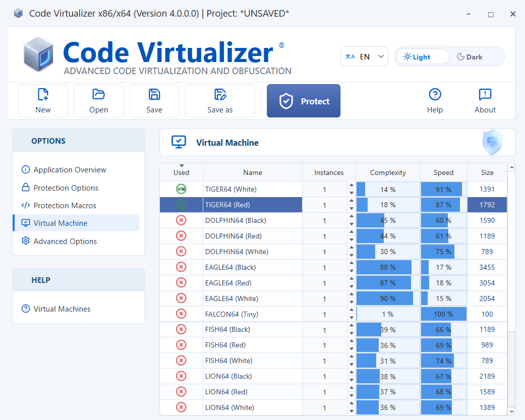Viewport: 525px width, 420px height.
Task: Select the LION64 (Black) row name
Action: (x=228, y=376)
